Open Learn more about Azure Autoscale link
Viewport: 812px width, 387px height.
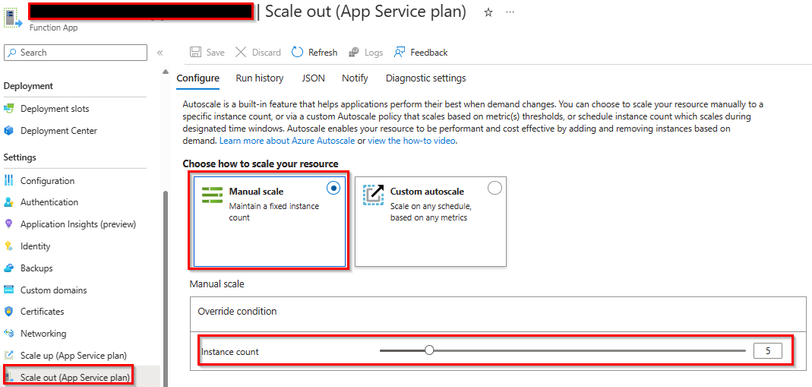pos(287,140)
